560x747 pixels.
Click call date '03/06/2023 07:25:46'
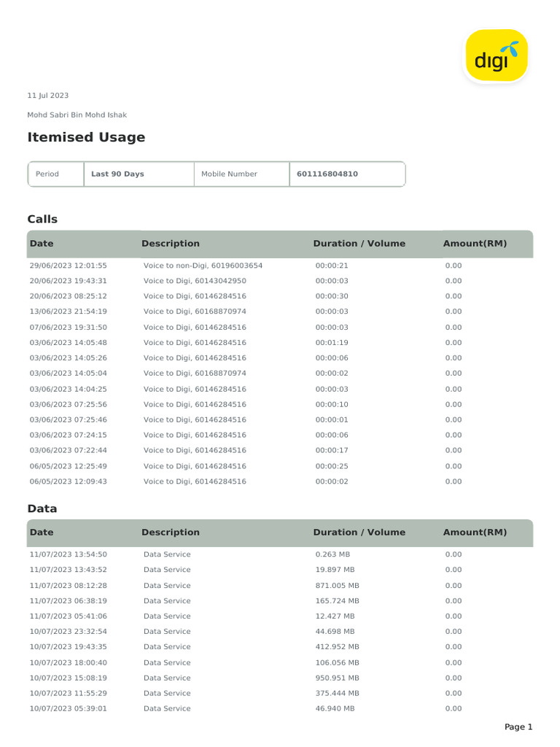pos(68,419)
